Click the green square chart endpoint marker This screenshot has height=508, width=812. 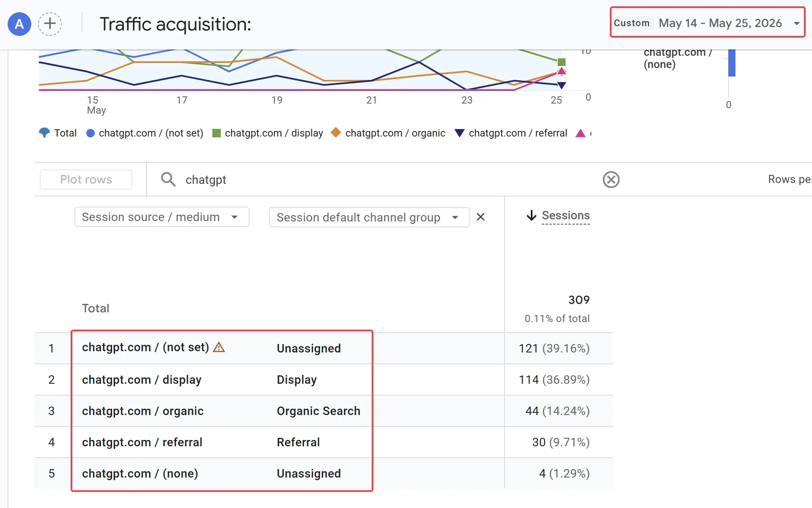(562, 62)
